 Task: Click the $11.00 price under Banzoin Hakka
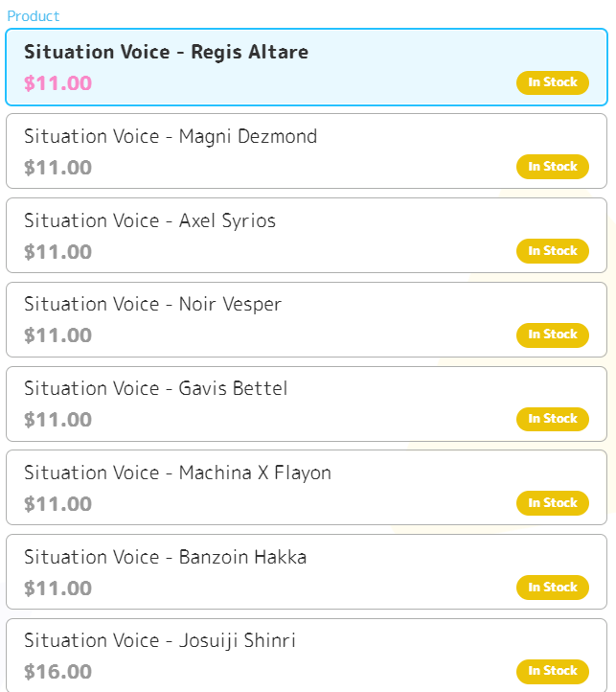pos(57,588)
